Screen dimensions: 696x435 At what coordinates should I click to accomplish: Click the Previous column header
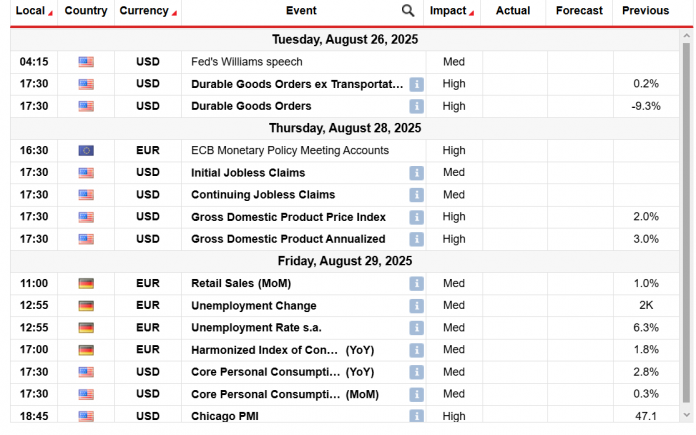tap(645, 11)
